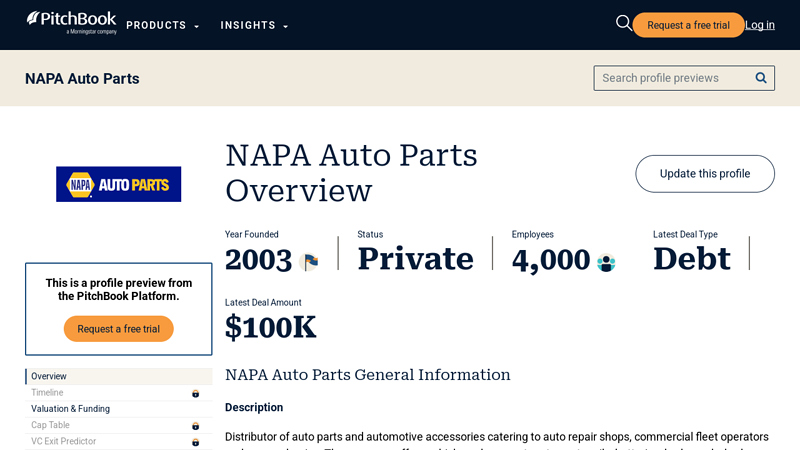
Task: Click the NAPA Auto Parts Overview heading
Action: (352, 173)
